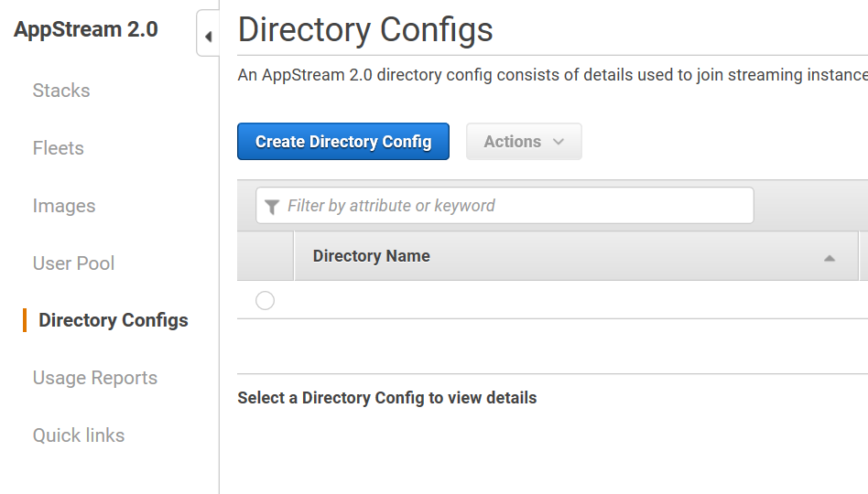Open the Fleets section
868x494 pixels.
click(59, 148)
